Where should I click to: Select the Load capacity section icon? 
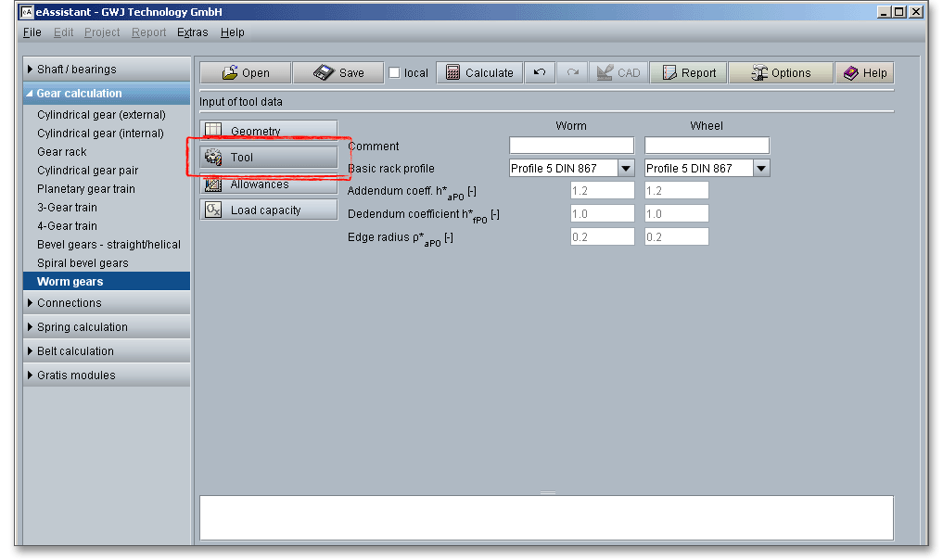[213, 210]
